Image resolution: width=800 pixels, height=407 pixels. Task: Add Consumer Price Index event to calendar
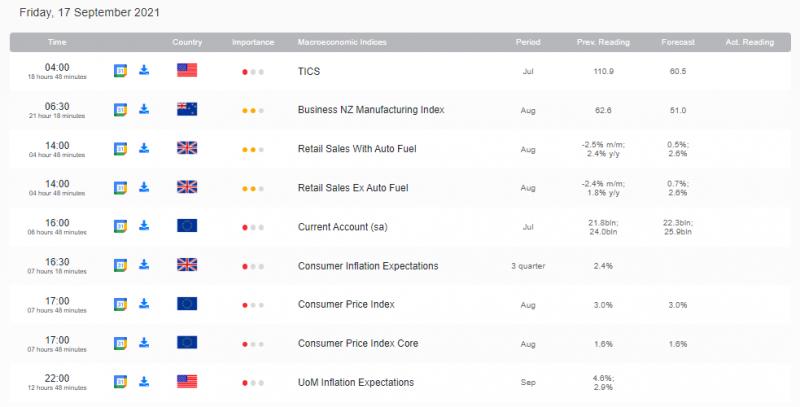[x=120, y=304]
